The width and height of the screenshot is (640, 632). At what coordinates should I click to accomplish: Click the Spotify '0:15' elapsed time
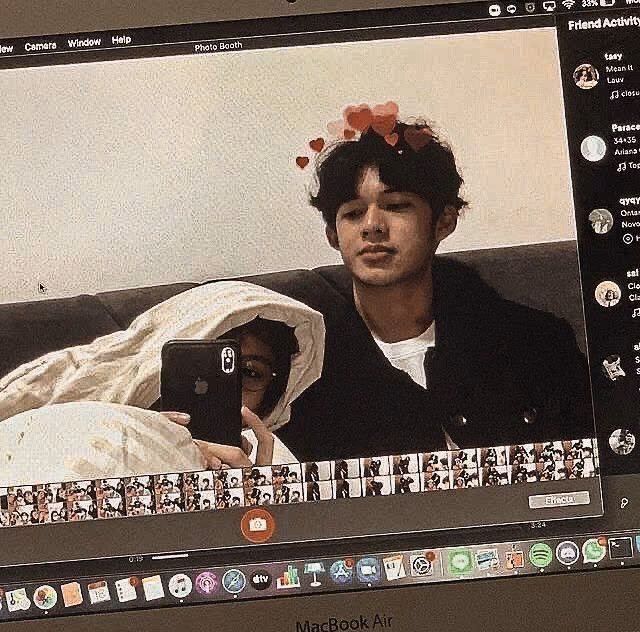pyautogui.click(x=136, y=559)
